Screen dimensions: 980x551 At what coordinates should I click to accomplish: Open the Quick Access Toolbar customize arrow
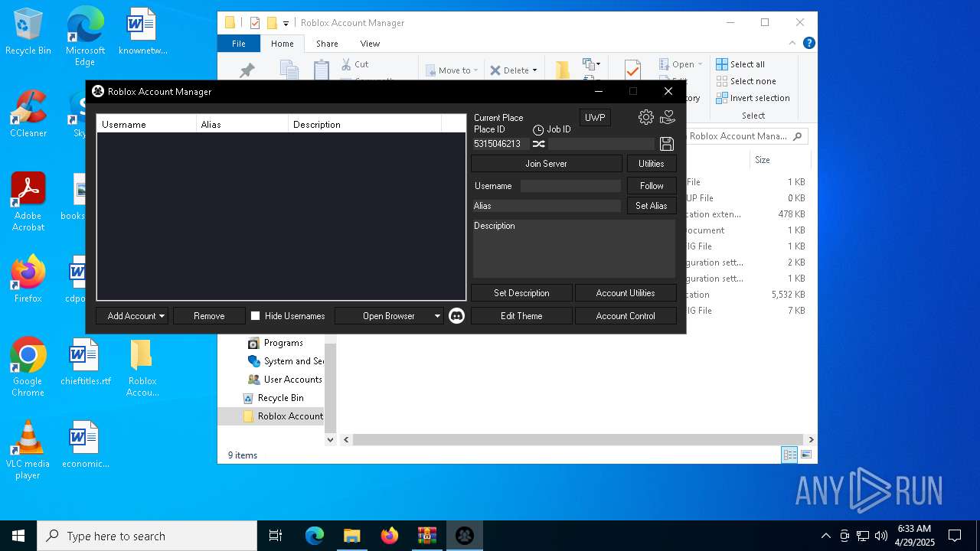pyautogui.click(x=286, y=23)
